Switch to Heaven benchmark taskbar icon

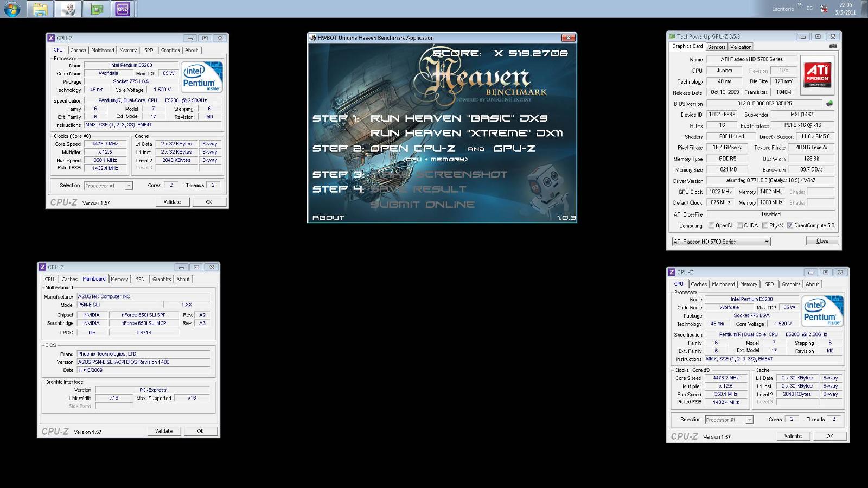click(69, 9)
